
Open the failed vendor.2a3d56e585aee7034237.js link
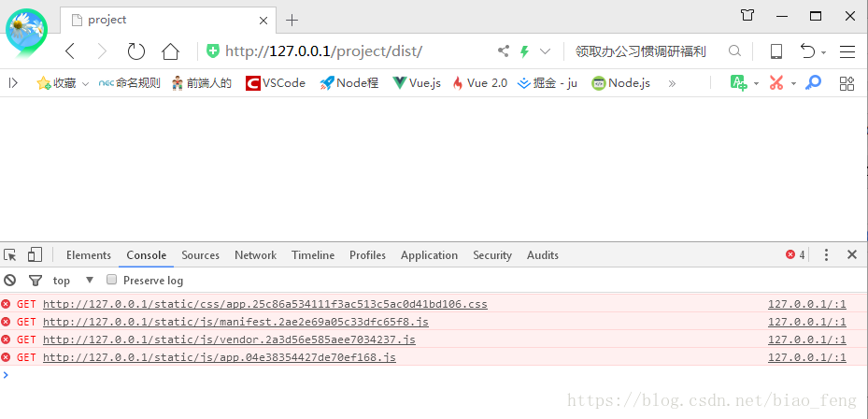point(229,340)
